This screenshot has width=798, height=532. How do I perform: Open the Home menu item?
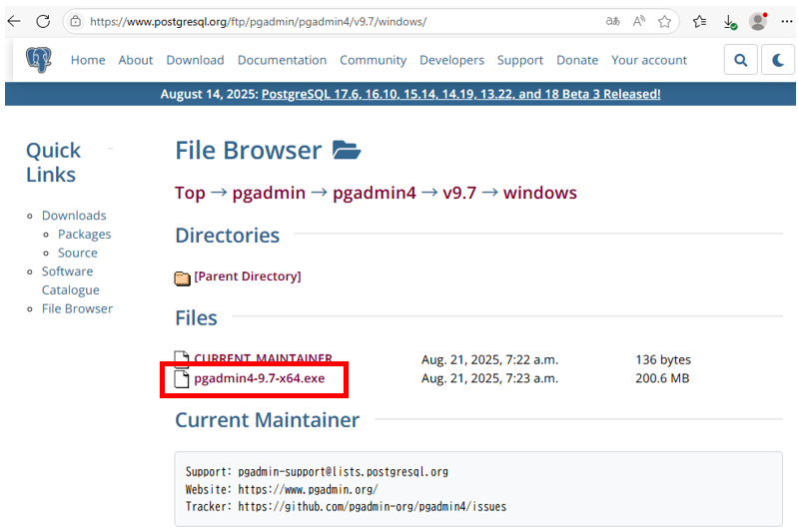point(88,60)
